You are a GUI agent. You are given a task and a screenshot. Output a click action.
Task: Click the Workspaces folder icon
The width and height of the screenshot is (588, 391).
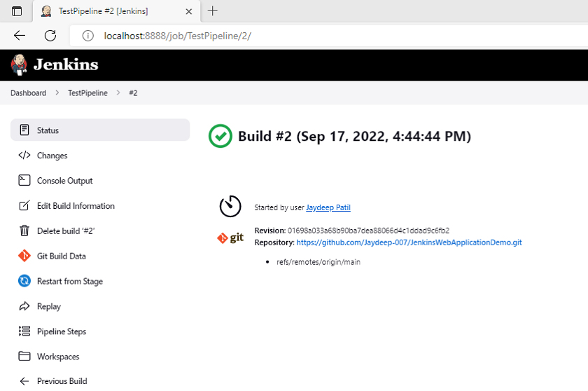point(24,356)
